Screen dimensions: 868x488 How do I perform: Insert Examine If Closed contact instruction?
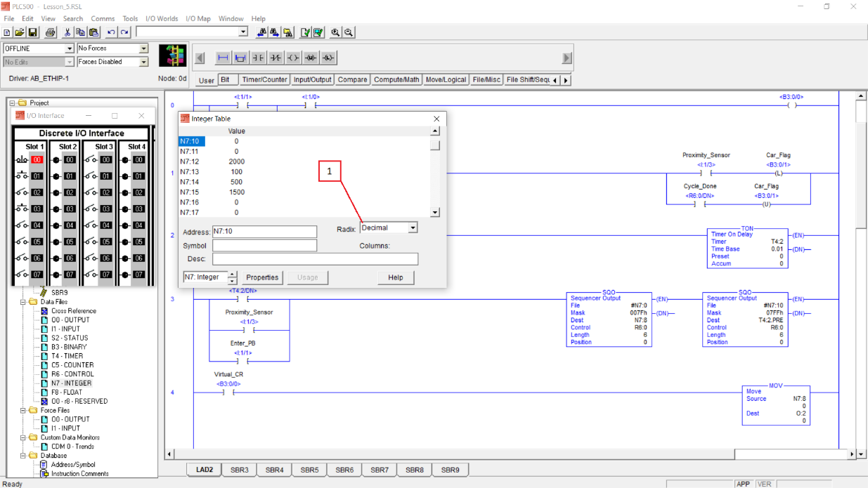[259, 58]
